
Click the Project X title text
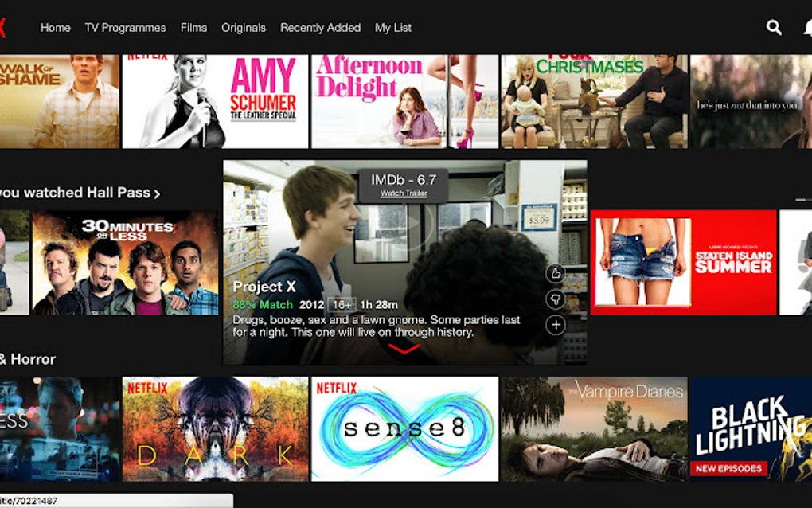point(264,287)
